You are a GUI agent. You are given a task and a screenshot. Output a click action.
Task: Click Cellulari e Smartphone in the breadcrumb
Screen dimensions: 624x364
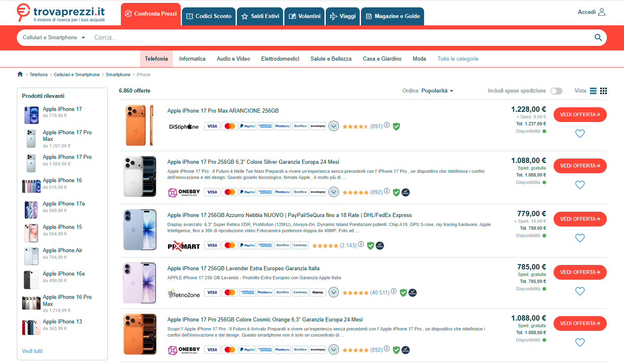(77, 75)
